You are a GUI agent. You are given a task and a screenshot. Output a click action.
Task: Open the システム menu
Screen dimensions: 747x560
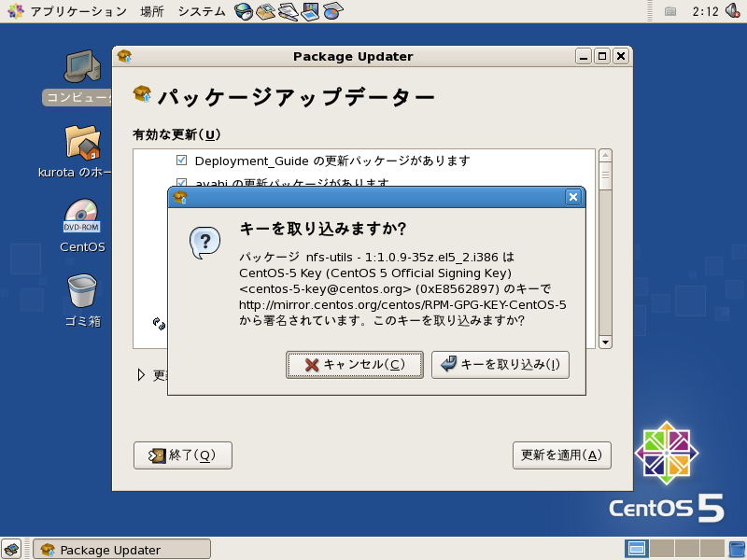click(x=202, y=11)
